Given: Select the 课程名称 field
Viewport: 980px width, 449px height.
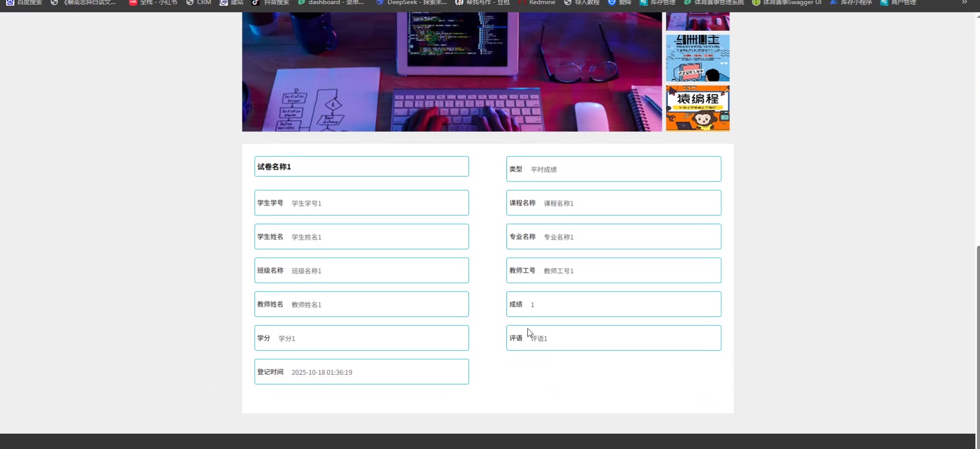Looking at the screenshot, I should pos(614,203).
